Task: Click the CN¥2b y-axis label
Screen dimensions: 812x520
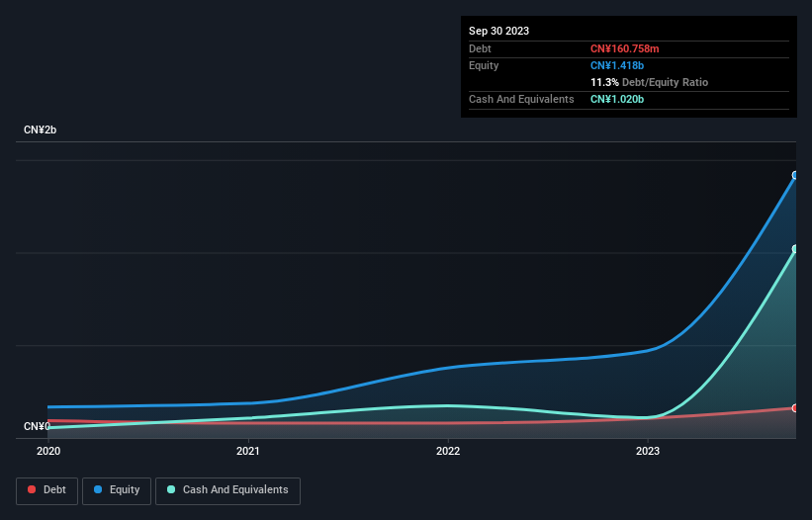Action: pyautogui.click(x=40, y=130)
